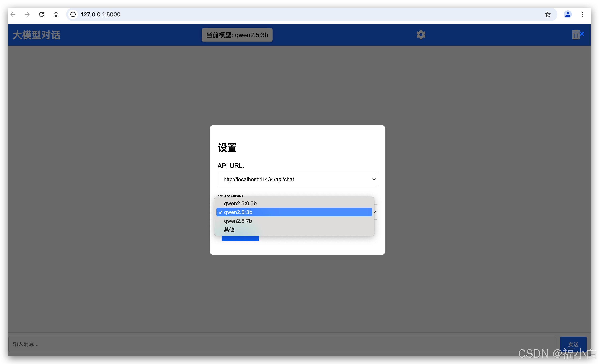Open the browser profile avatar
Image resolution: width=599 pixels, height=364 pixels.
coord(568,14)
